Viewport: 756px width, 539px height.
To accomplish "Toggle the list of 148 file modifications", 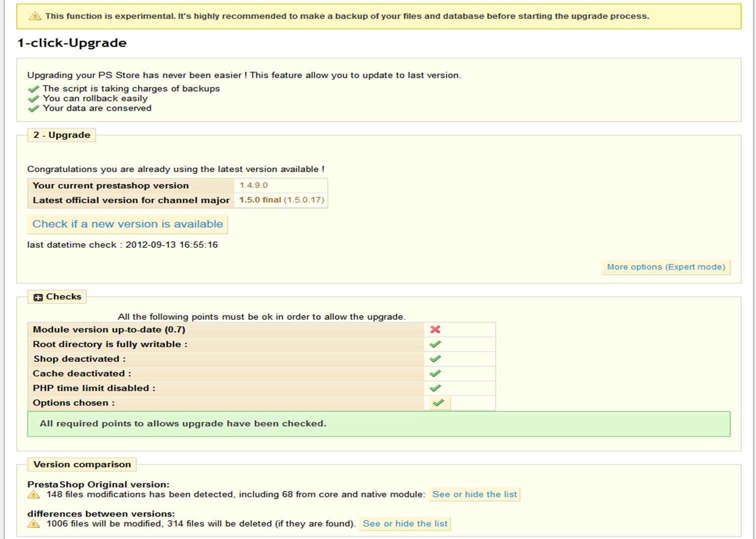I will coord(475,494).
